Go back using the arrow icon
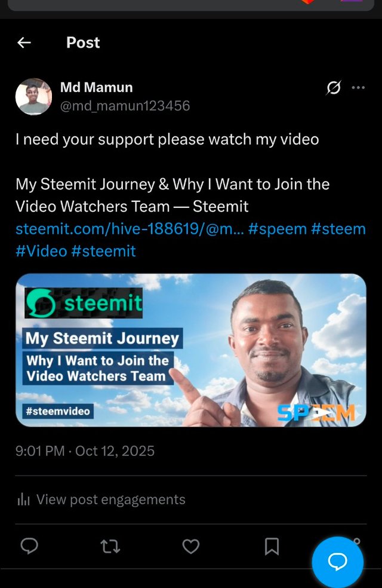The width and height of the screenshot is (382, 588). [x=24, y=43]
